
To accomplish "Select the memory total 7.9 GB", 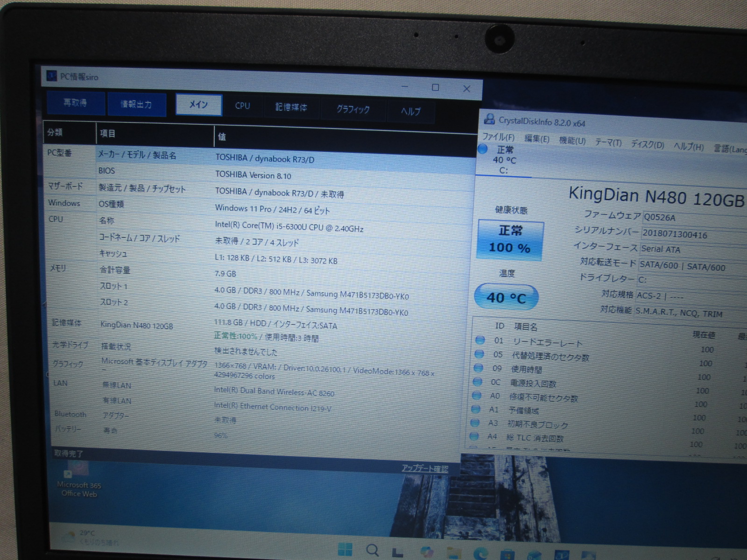I will pyautogui.click(x=225, y=274).
